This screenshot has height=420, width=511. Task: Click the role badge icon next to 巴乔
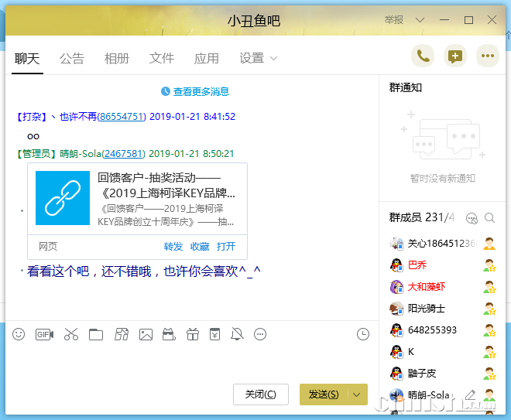pos(489,265)
